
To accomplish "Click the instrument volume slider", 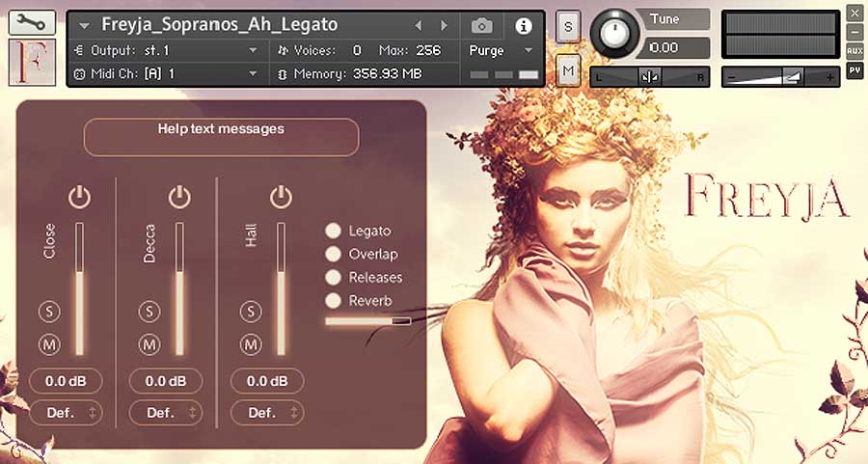I will 780,77.
